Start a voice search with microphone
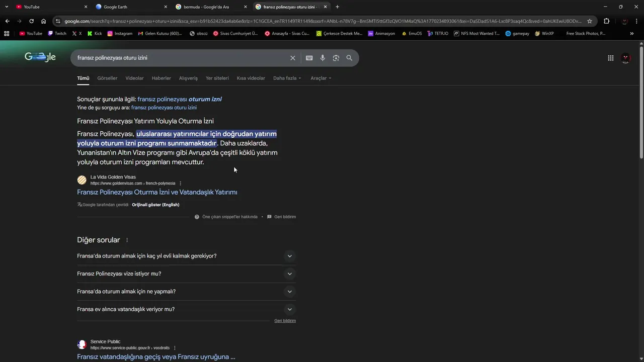The width and height of the screenshot is (644, 362). (323, 58)
